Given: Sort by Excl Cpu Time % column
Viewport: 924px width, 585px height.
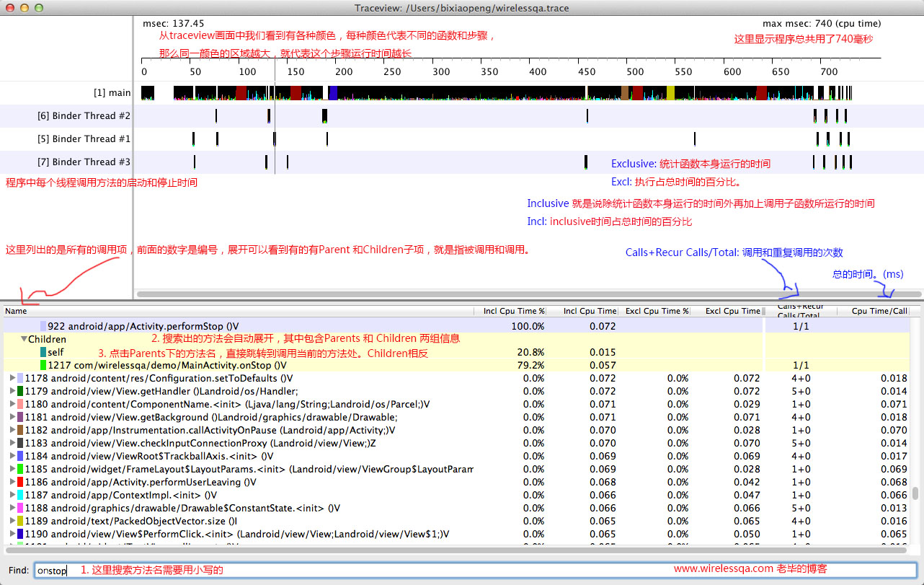Looking at the screenshot, I should [x=657, y=311].
